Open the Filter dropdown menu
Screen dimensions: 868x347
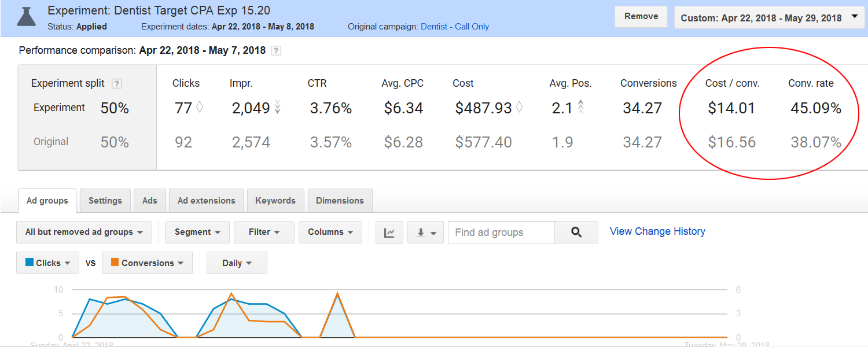pyautogui.click(x=264, y=232)
